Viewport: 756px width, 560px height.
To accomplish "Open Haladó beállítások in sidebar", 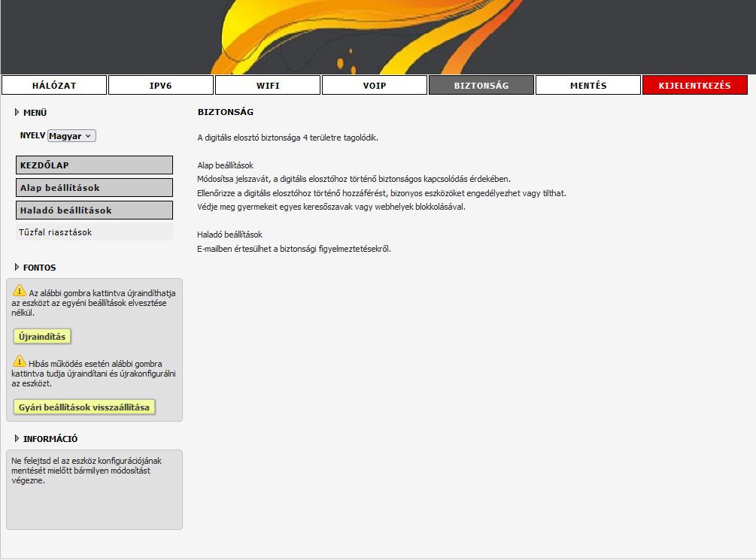I will (x=94, y=210).
